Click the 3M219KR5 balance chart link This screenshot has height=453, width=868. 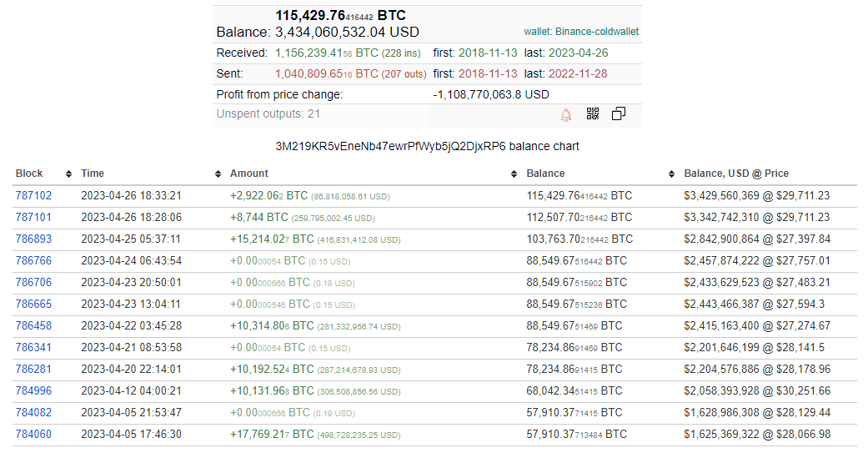(x=427, y=146)
